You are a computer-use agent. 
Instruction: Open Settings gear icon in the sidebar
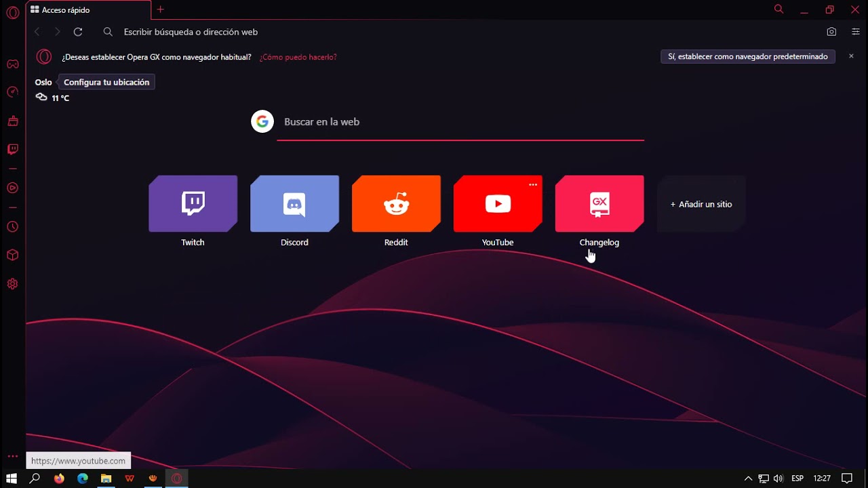click(x=12, y=284)
